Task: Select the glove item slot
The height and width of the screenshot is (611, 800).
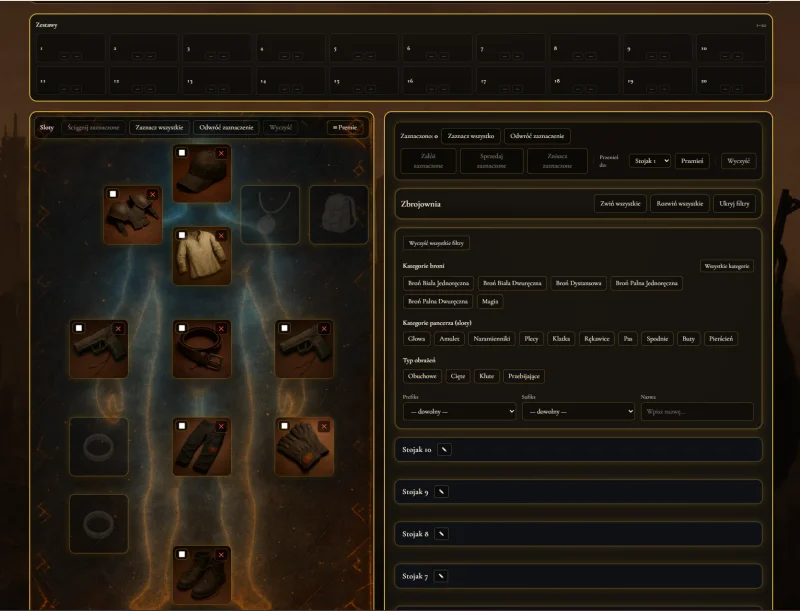Action: tap(304, 446)
